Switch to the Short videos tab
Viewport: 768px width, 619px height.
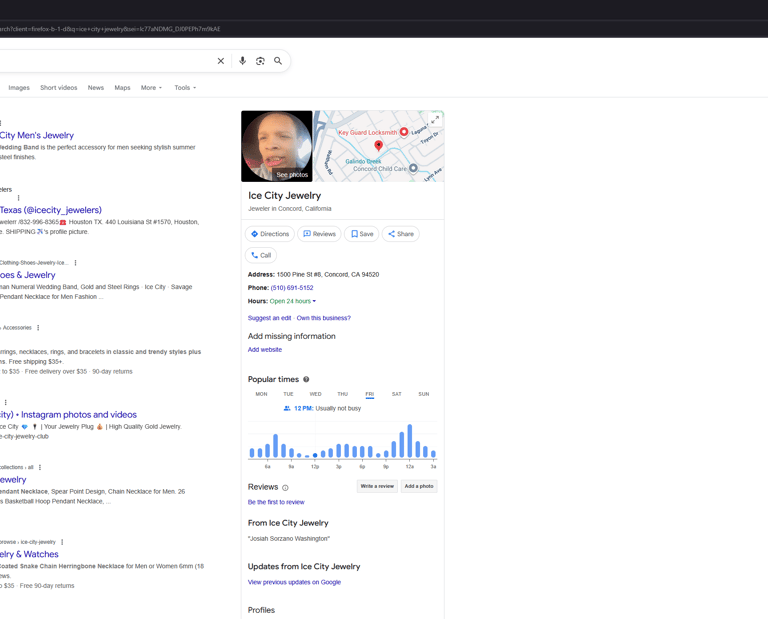(59, 88)
